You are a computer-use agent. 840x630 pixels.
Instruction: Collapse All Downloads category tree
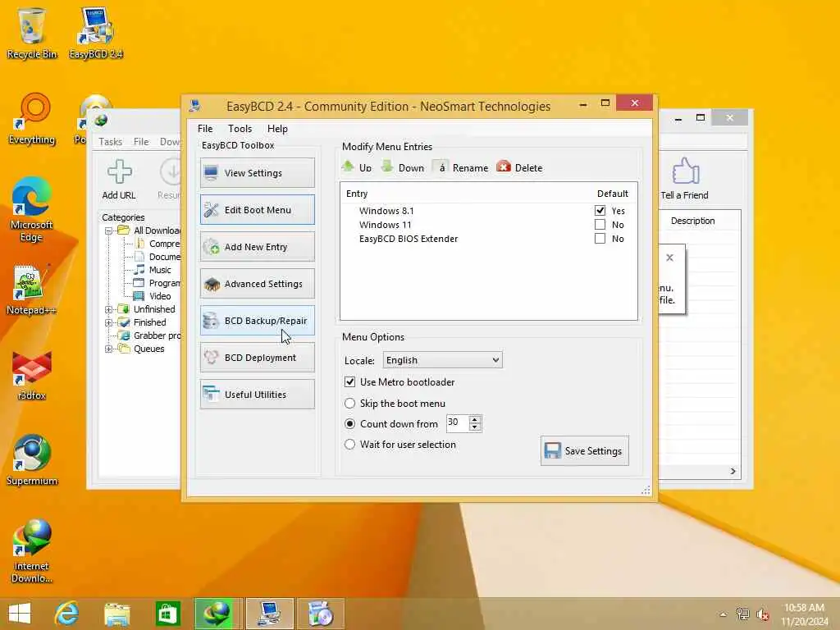pos(108,231)
